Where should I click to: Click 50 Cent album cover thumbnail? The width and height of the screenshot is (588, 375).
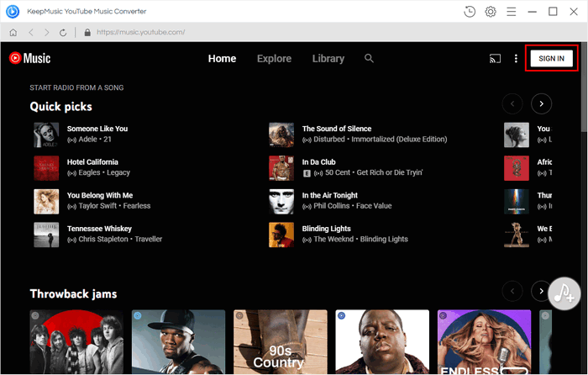click(x=281, y=168)
